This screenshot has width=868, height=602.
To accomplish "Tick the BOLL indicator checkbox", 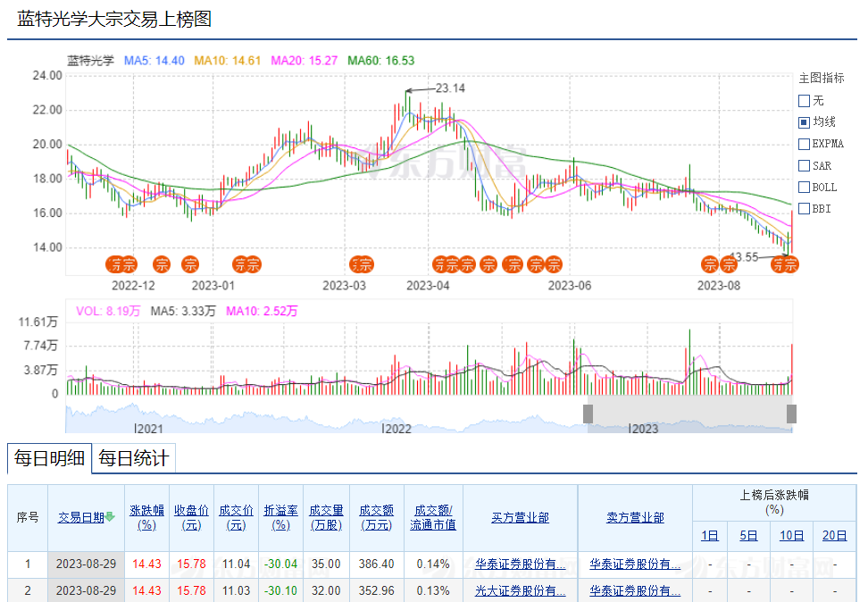I will [804, 188].
